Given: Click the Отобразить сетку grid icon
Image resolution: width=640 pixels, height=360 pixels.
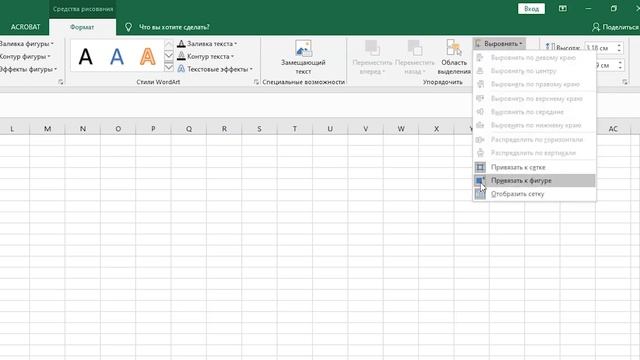Looking at the screenshot, I should click(x=480, y=194).
